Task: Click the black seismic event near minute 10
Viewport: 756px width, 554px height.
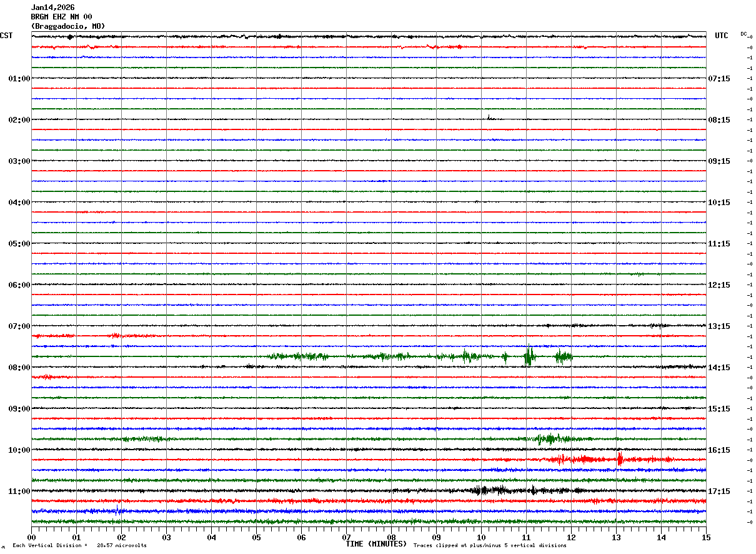Action: tap(480, 490)
